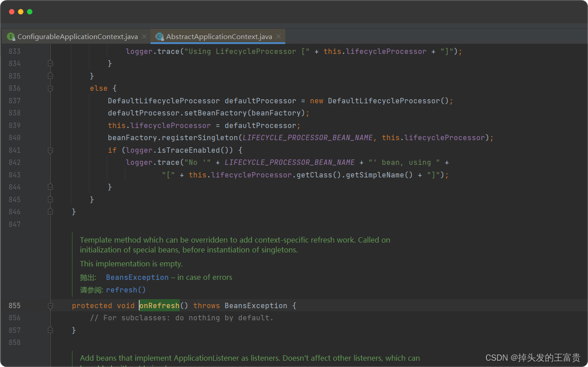
Task: Click the "This implementation is empty." doc line
Action: [x=131, y=264]
